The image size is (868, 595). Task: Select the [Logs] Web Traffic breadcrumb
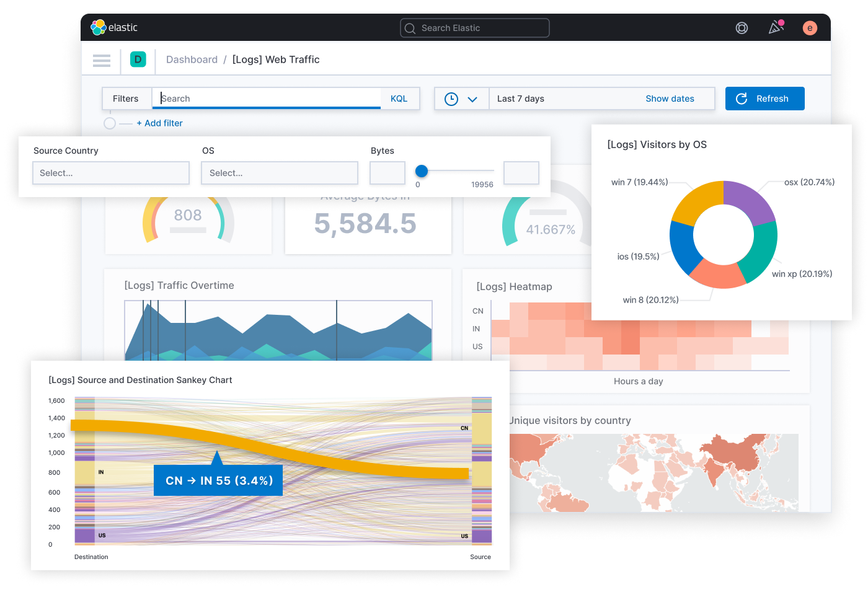click(276, 59)
